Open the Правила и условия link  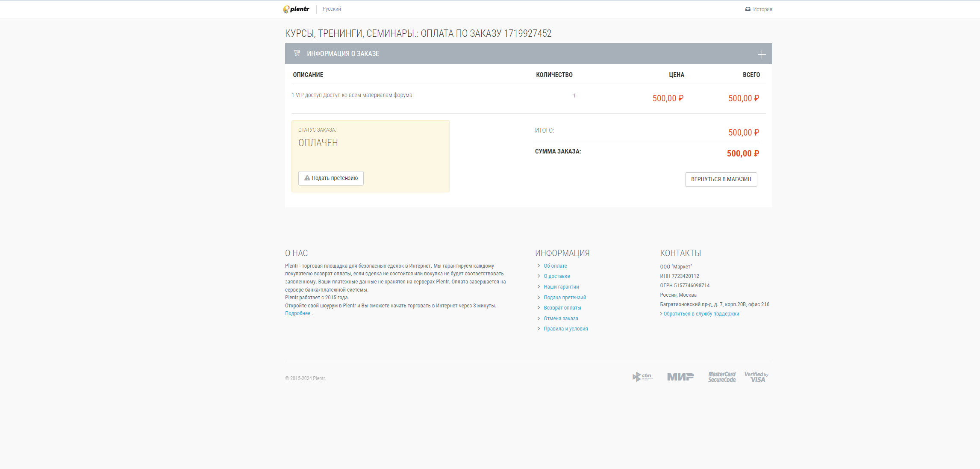[x=566, y=329]
